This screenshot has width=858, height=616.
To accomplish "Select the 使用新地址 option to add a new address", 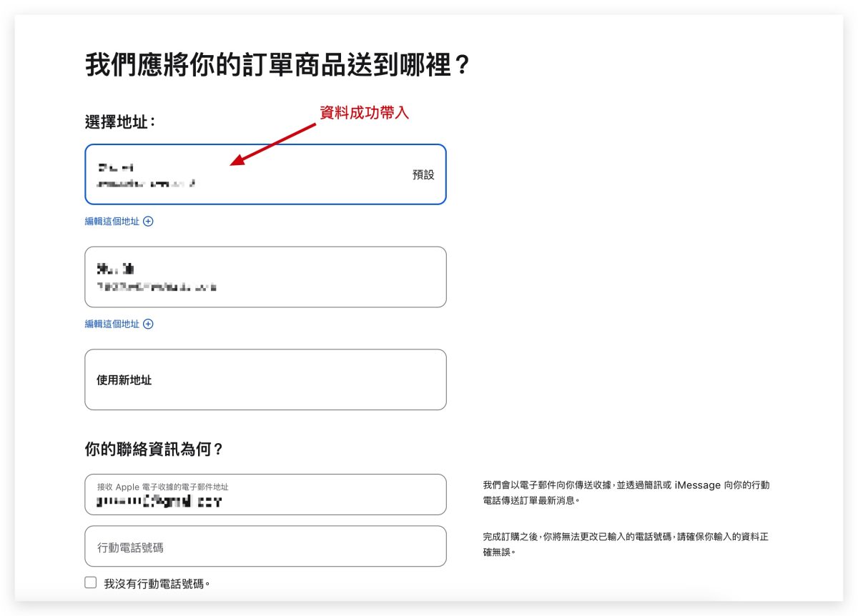I will click(265, 379).
